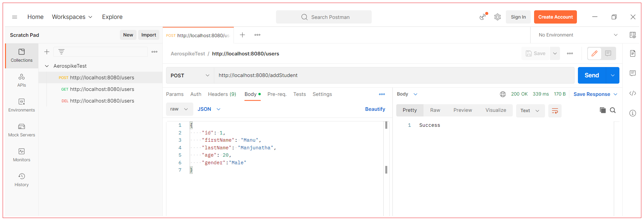Go to Explore
Screen dimensions: 644x220
[112, 17]
